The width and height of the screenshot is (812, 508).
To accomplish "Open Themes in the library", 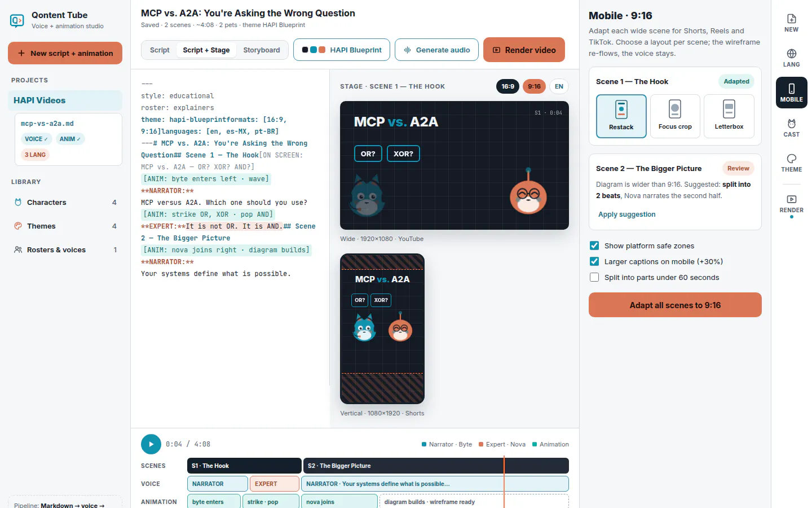I will (65, 226).
